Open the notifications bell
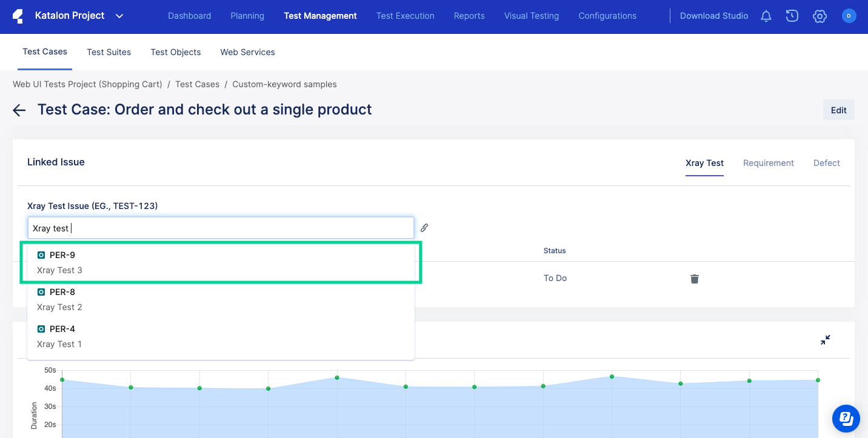This screenshot has height=438, width=868. click(x=766, y=16)
